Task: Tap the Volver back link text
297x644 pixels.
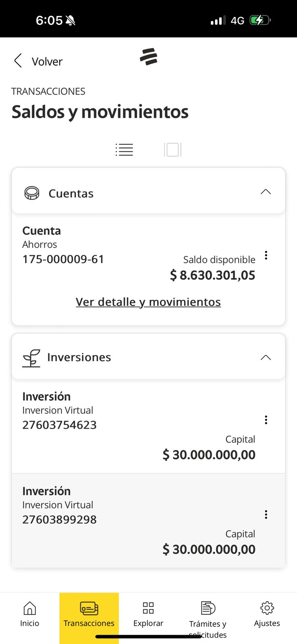Action: point(47,62)
